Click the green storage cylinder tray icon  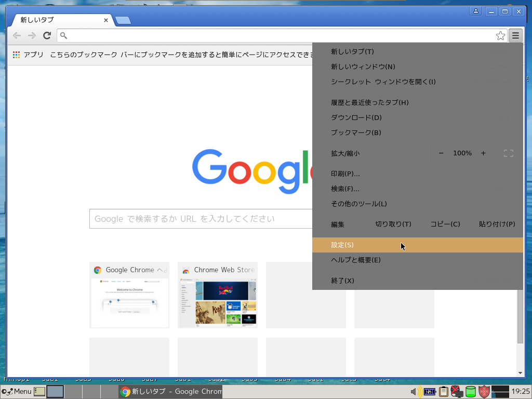[471, 392]
